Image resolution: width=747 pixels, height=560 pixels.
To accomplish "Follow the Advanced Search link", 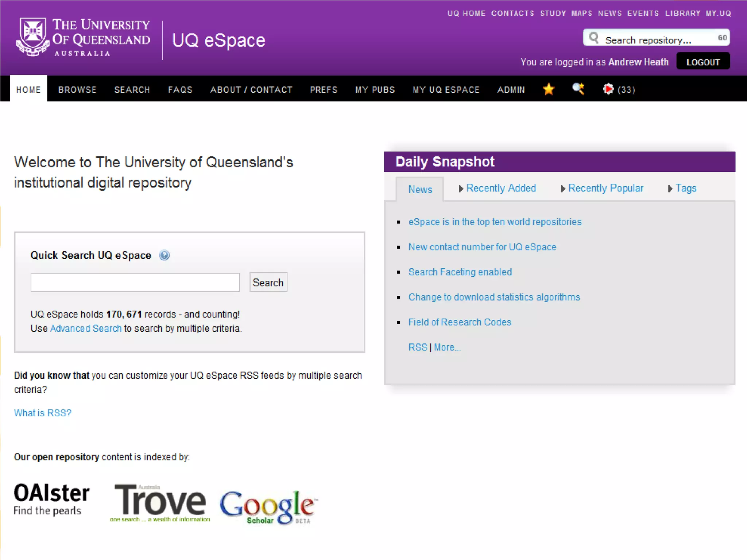I will point(86,328).
